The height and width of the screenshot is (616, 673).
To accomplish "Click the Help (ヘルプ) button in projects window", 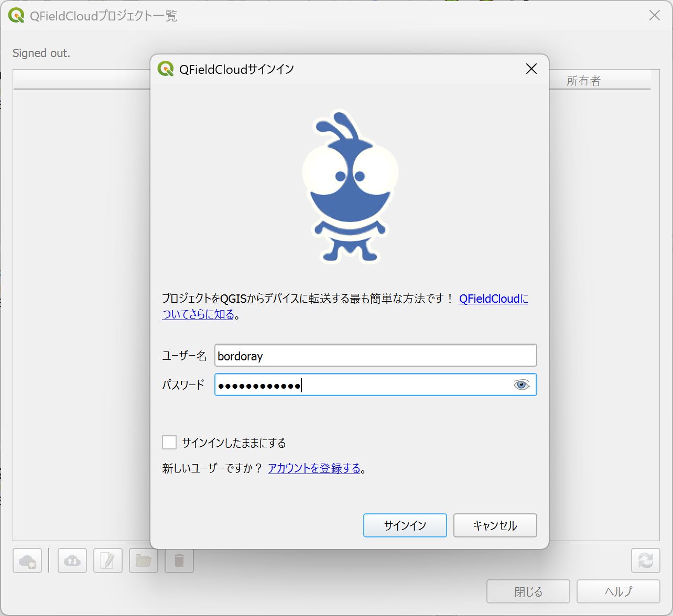I will (x=618, y=591).
